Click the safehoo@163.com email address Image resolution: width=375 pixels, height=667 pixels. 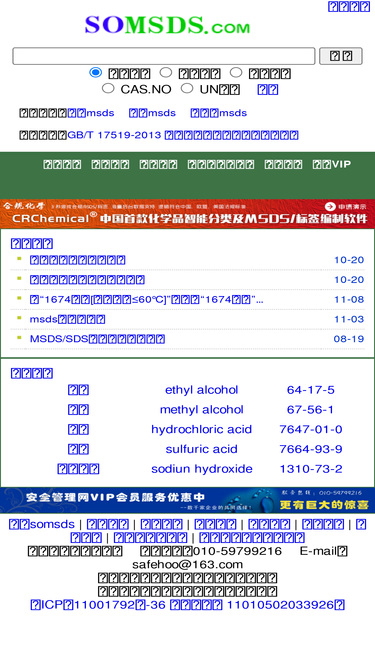click(188, 564)
